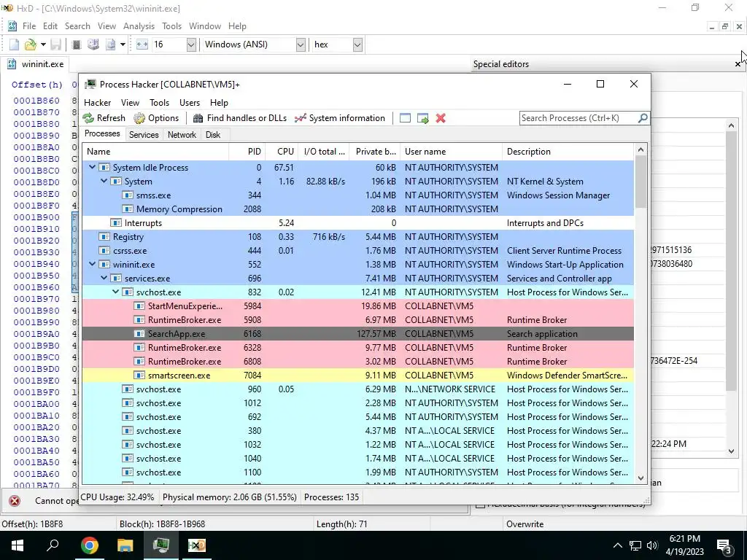Click the taskbar search magnifier
Viewport: 747px width, 560px height.
tap(53, 545)
